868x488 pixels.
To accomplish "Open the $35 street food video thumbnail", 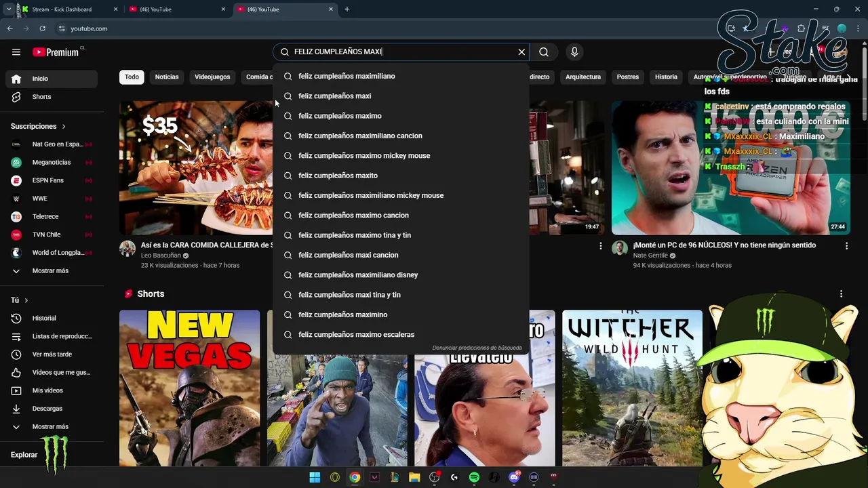I will coord(196,167).
